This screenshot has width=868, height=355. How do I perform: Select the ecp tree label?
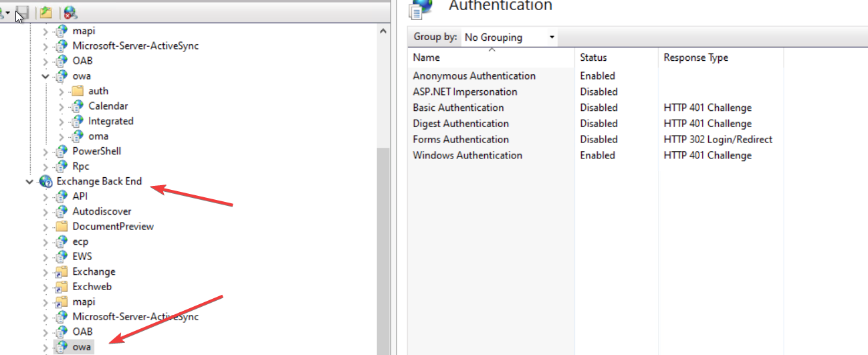[x=80, y=241]
